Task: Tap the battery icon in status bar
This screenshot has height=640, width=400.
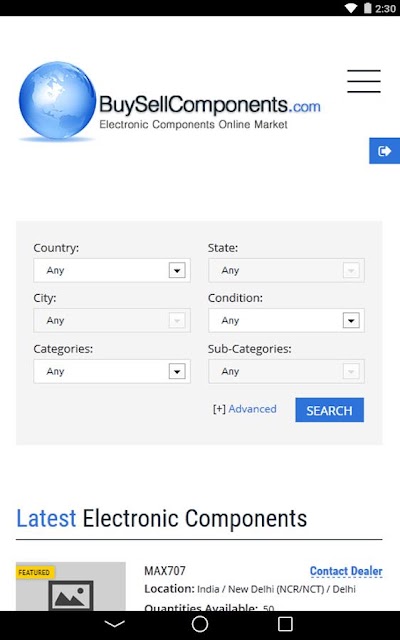Action: 368,8
